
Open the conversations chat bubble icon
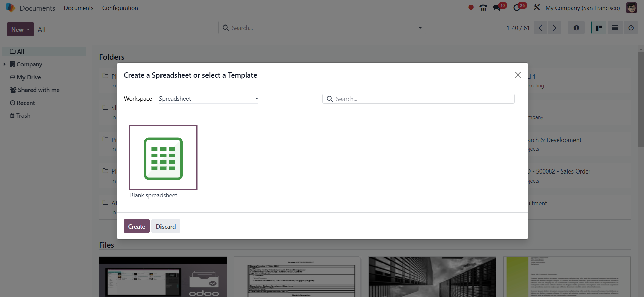(x=497, y=8)
